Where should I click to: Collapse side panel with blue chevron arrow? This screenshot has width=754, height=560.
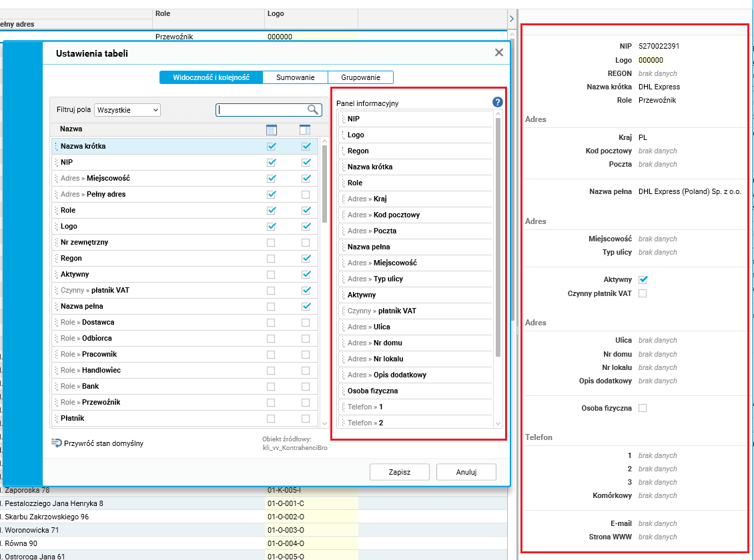(512, 18)
